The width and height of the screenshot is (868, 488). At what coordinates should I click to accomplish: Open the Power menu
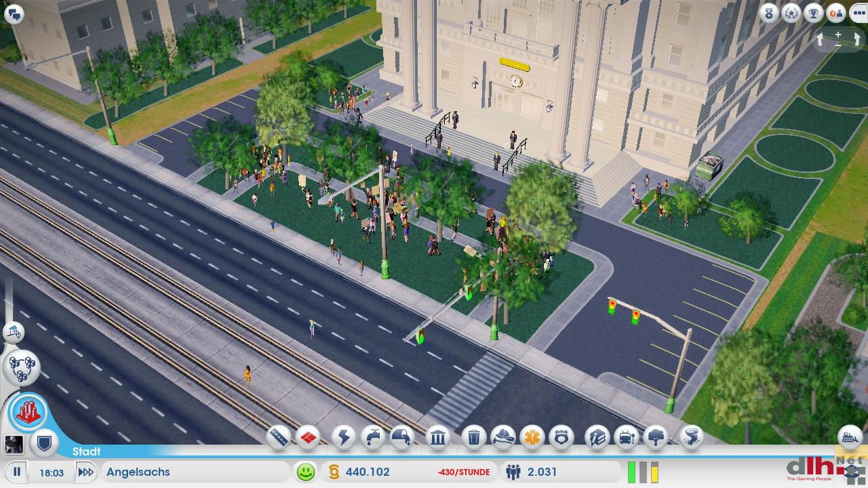(x=344, y=437)
